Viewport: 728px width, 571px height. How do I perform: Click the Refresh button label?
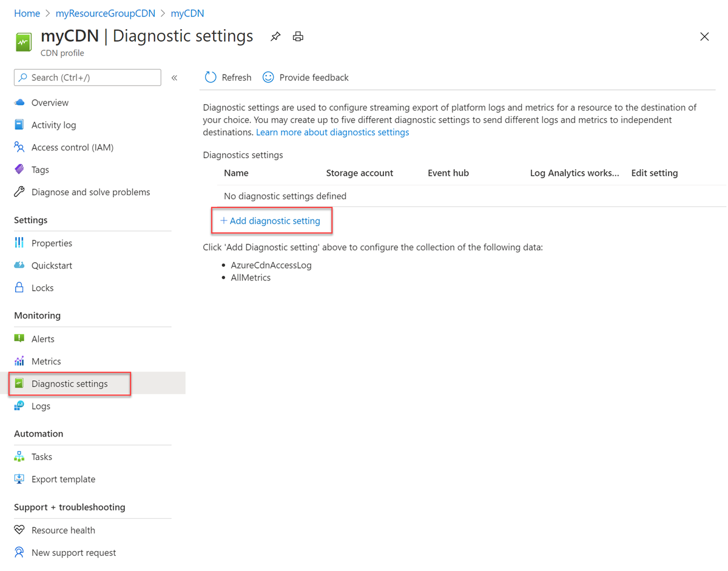click(x=237, y=78)
